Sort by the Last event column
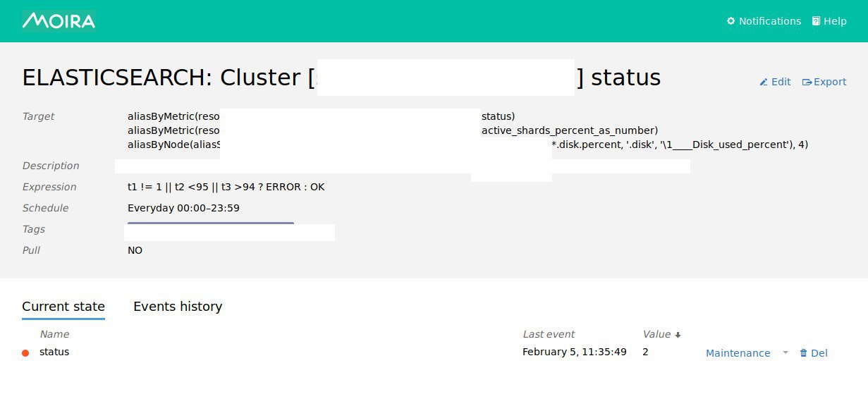Viewport: 868px width, 418px height. coord(549,334)
